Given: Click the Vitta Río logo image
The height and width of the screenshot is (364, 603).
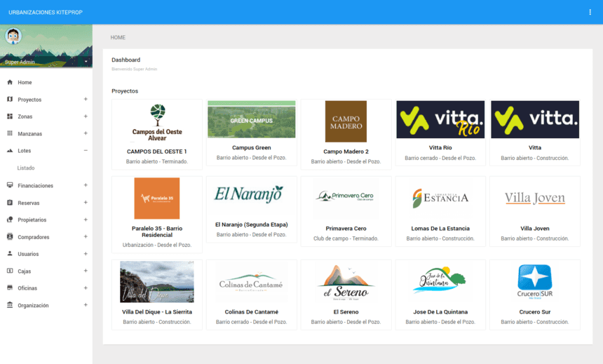Looking at the screenshot, I should [440, 119].
